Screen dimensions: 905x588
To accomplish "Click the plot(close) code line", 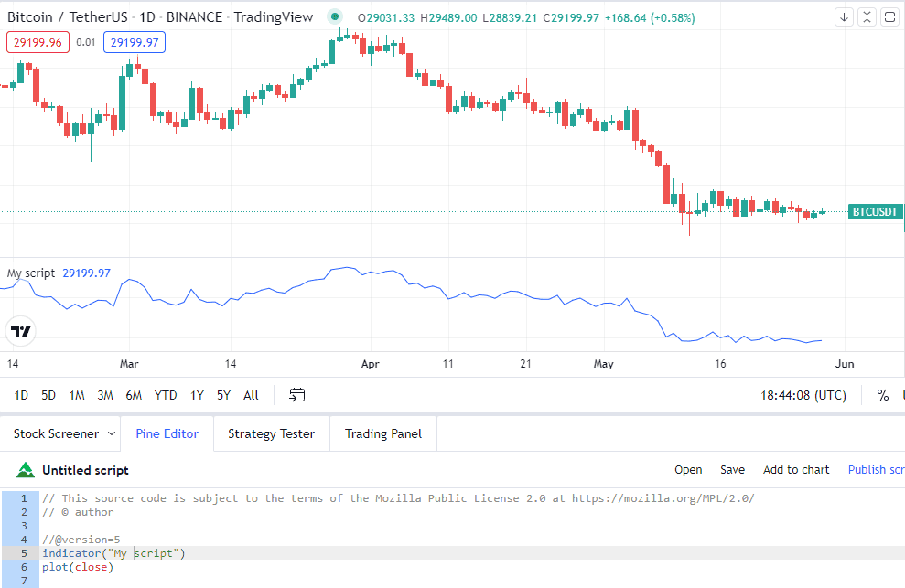I will coord(78,567).
